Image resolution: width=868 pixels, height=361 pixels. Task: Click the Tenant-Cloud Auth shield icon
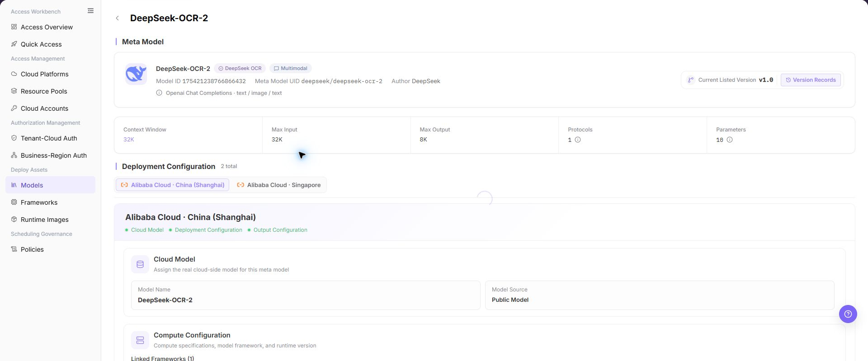tap(14, 138)
